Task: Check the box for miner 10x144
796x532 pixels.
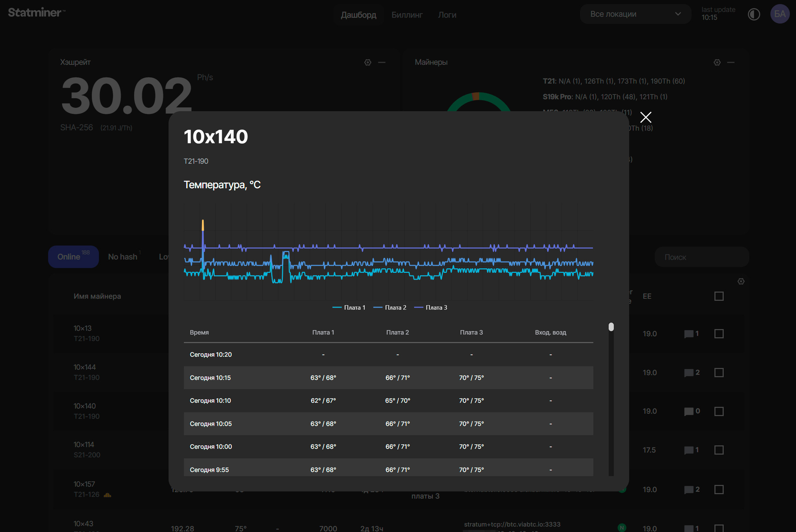Action: [719, 372]
